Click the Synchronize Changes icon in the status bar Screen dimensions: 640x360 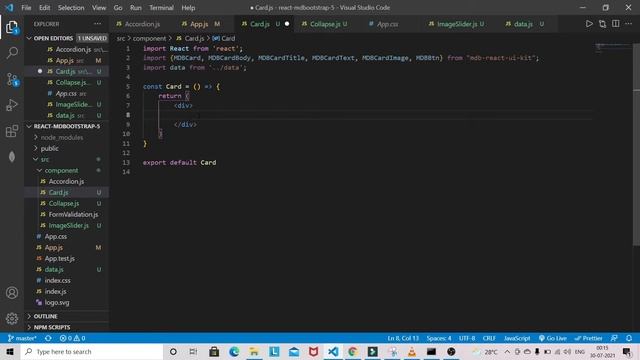pyautogui.click(x=48, y=338)
